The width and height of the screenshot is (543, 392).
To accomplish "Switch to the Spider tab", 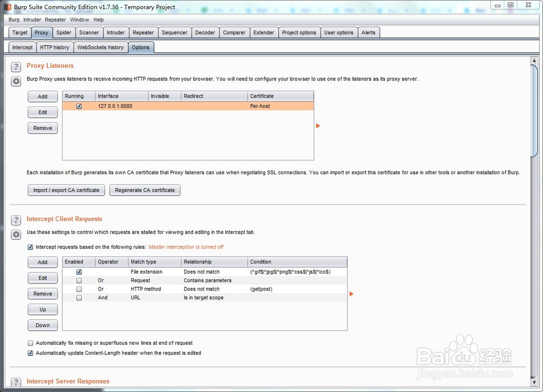I will (x=64, y=33).
